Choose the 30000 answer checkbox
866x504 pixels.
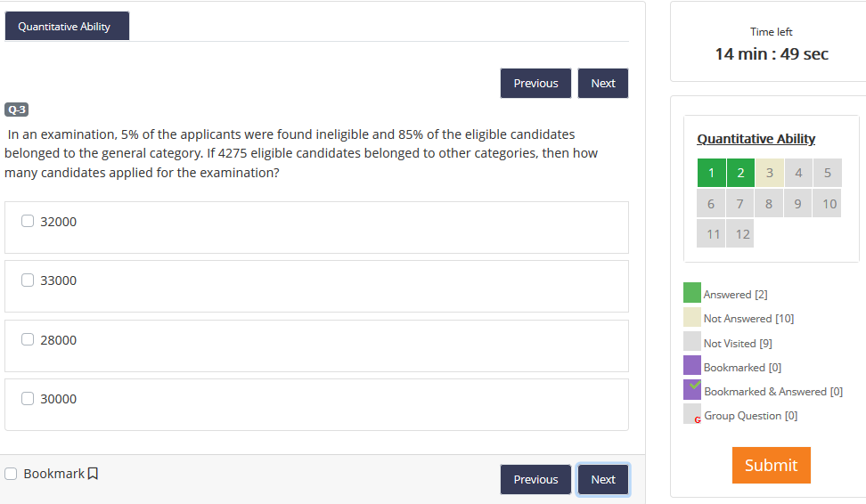28,398
